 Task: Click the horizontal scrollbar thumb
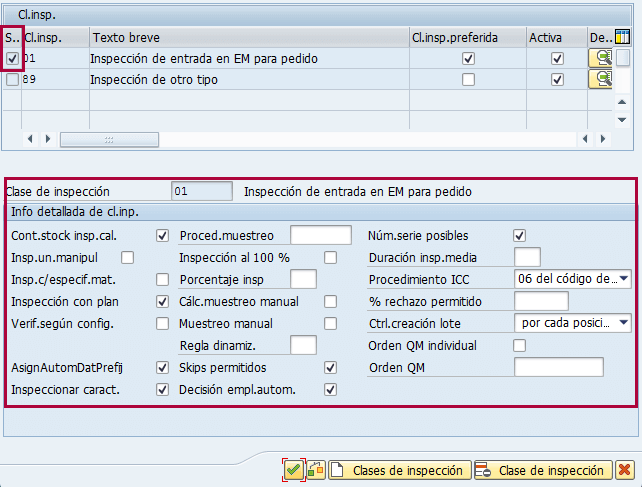click(x=109, y=140)
